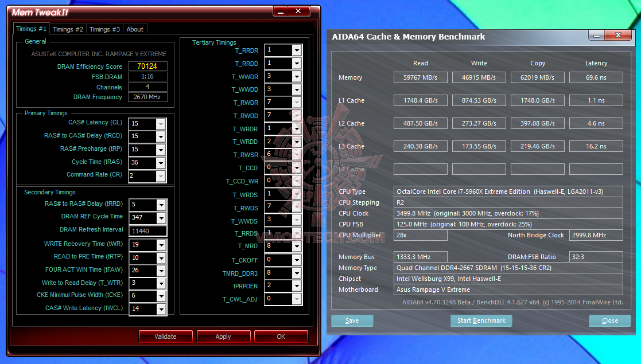This screenshot has width=641, height=364.
Task: Open the tPRPDEN dropdown
Action: point(297,286)
